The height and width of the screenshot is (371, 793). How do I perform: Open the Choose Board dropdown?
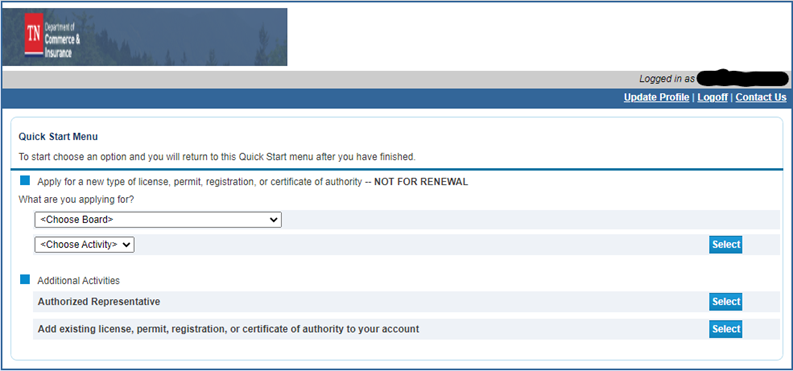[x=158, y=220]
